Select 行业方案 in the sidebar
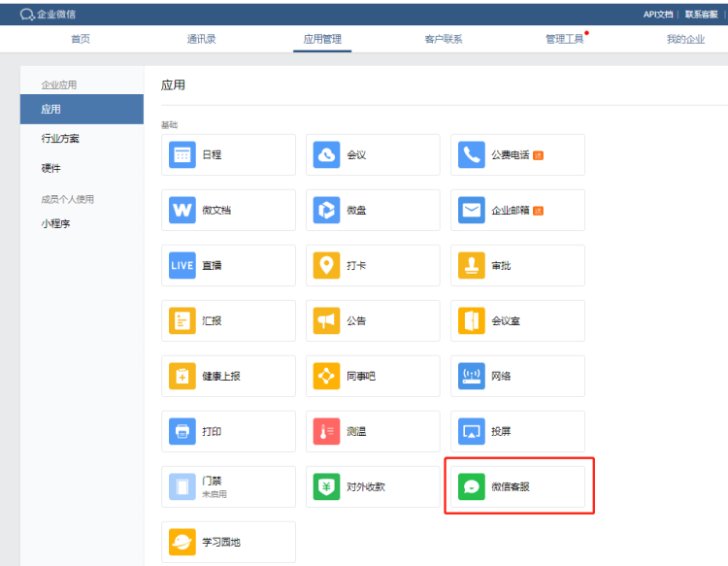This screenshot has width=728, height=566. (x=60, y=139)
